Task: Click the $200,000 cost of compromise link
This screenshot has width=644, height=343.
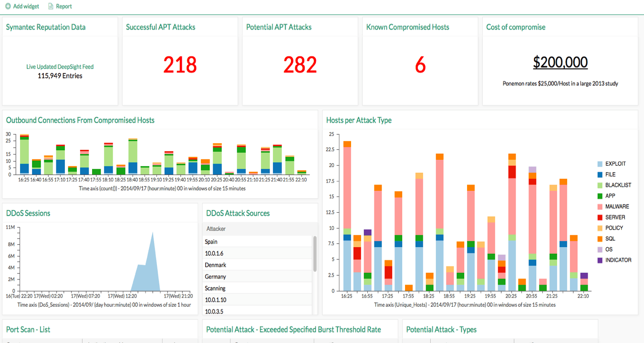Action: coord(560,62)
